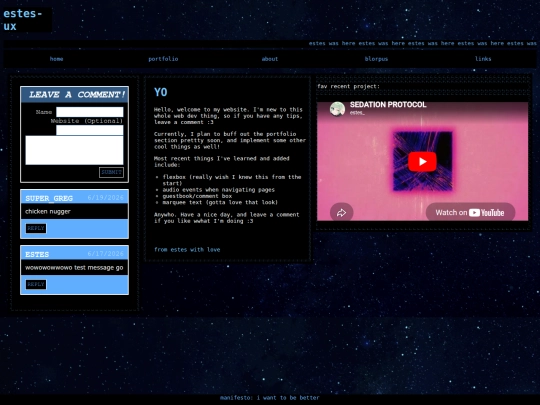Open Watch on YouTube button

pos(470,212)
